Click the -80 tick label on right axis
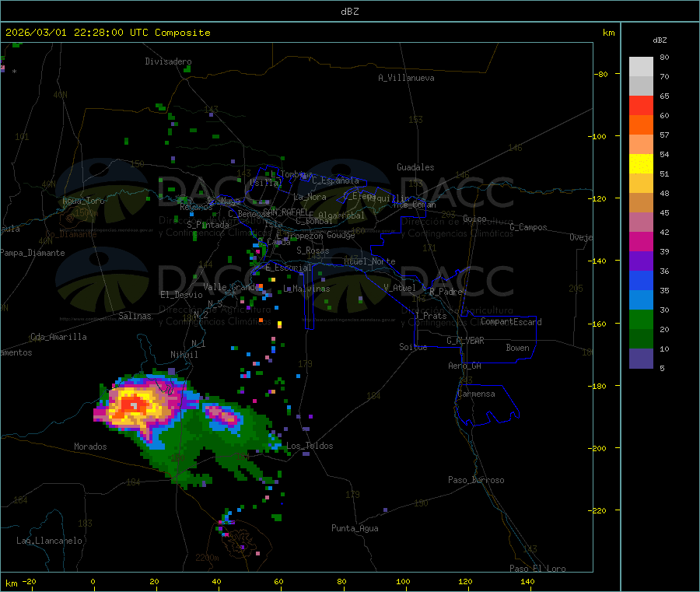700x592 pixels. pyautogui.click(x=601, y=74)
